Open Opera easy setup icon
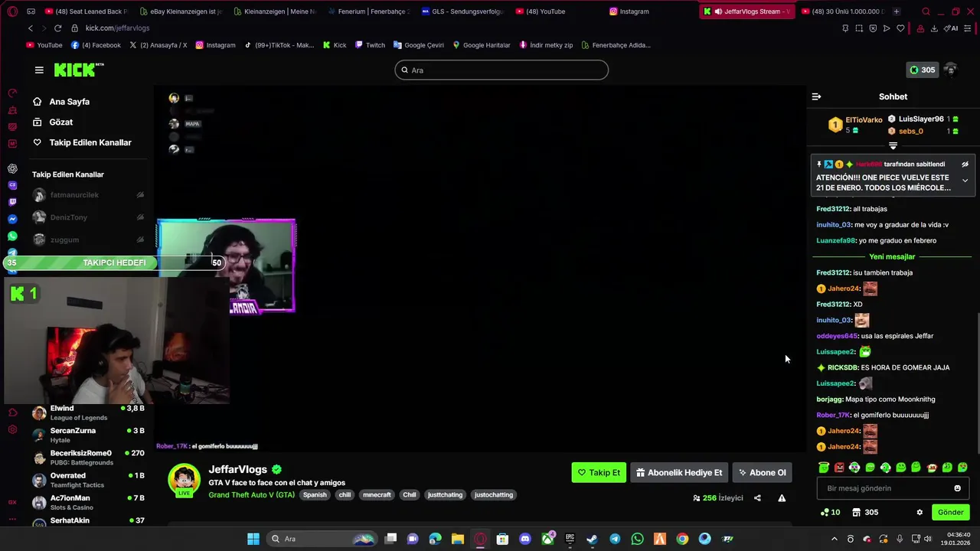980x551 pixels. 969,28
